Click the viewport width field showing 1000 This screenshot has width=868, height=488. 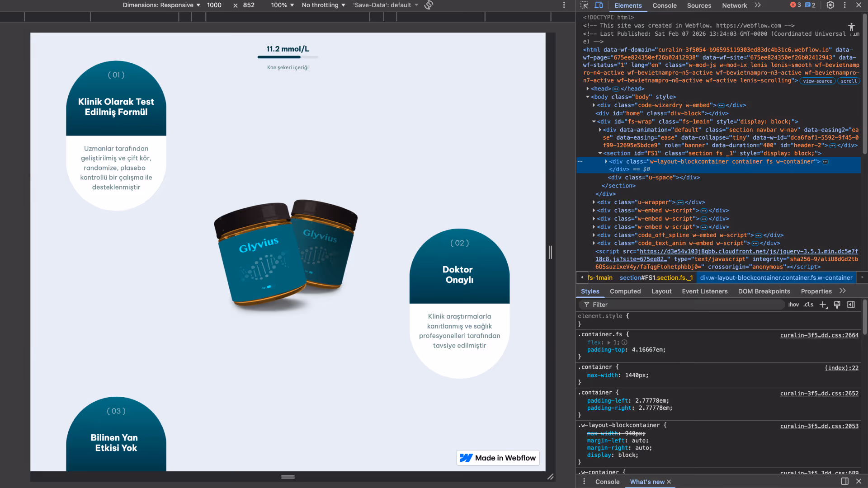click(214, 5)
